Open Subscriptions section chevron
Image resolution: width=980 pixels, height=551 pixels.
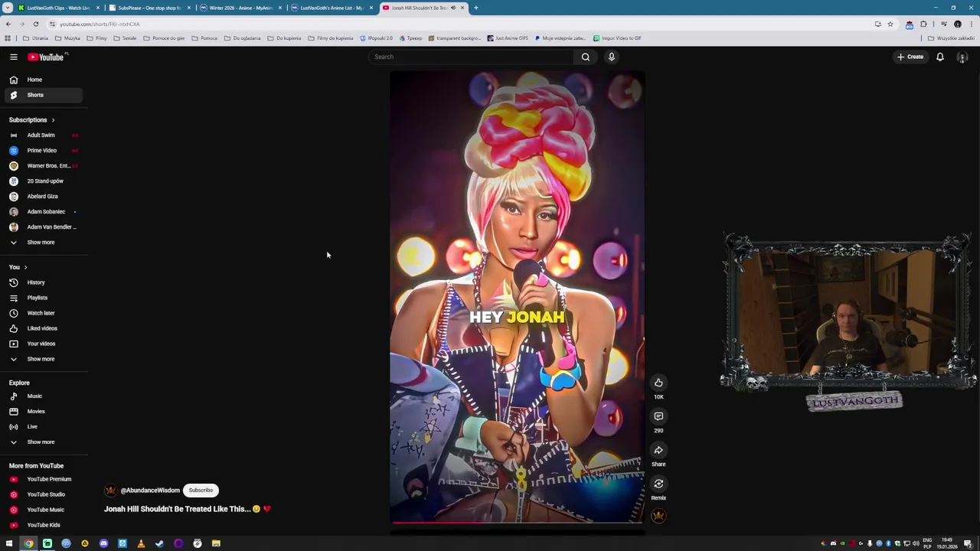pos(53,120)
